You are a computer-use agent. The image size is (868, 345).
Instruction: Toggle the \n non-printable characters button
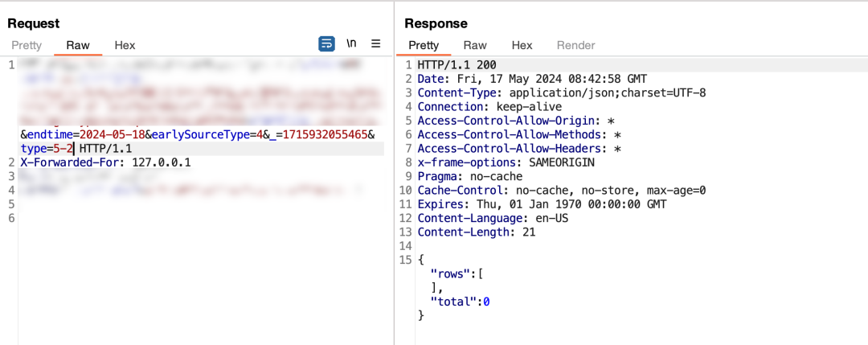pyautogui.click(x=351, y=44)
